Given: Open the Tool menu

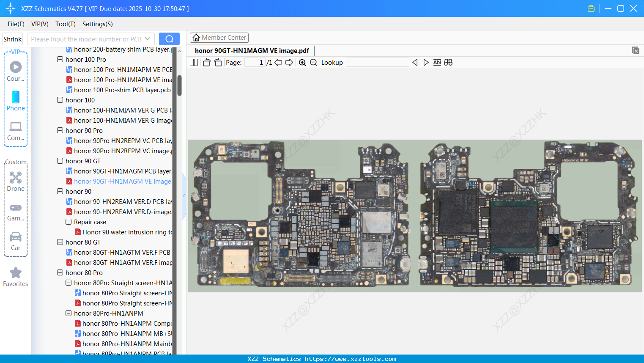Looking at the screenshot, I should point(66,24).
